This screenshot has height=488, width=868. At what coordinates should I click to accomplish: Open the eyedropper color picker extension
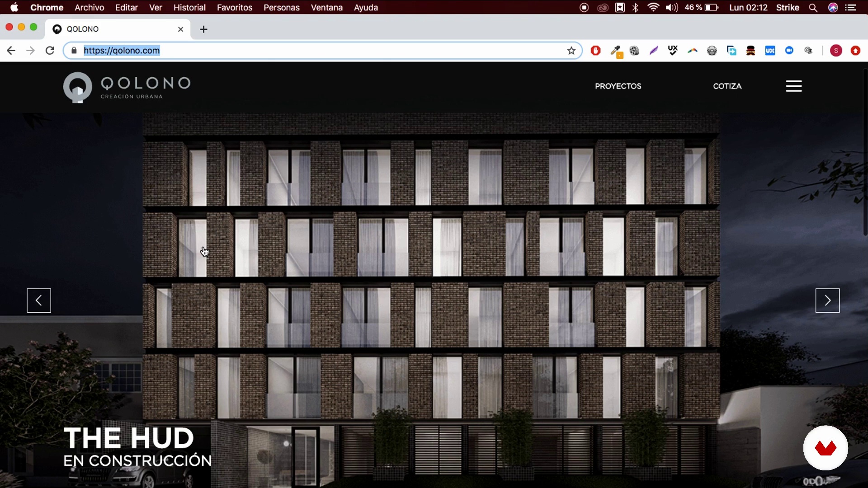point(616,52)
